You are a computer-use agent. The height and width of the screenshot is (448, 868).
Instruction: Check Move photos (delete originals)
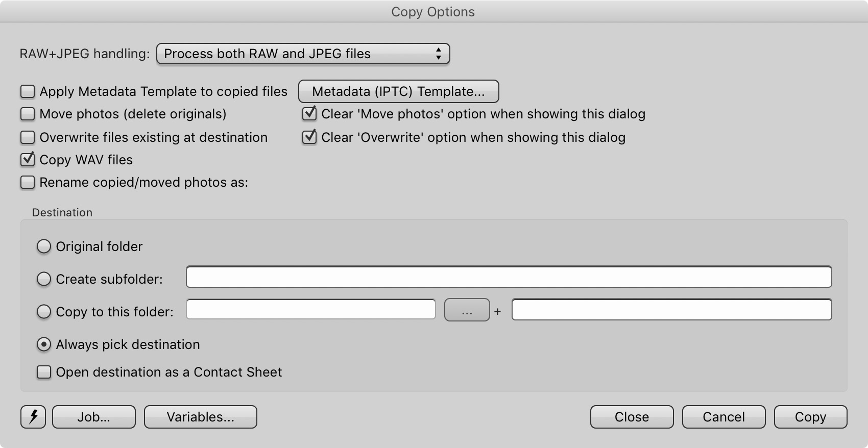28,114
